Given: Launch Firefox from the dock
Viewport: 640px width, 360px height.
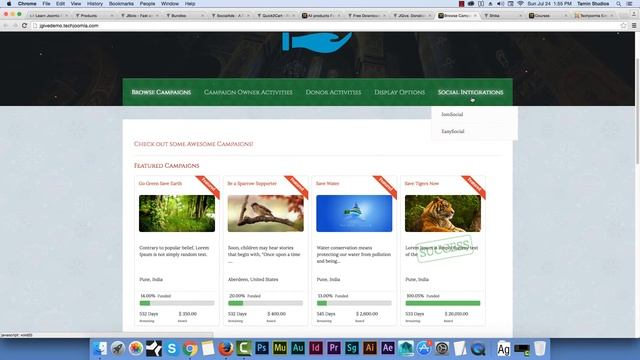Looking at the screenshot, I should [x=226, y=348].
